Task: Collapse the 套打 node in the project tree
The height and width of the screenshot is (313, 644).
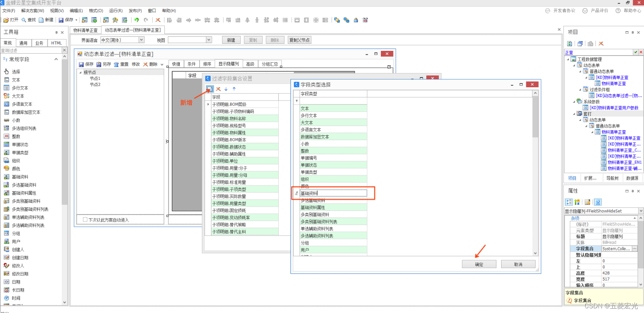Action: coord(574,114)
